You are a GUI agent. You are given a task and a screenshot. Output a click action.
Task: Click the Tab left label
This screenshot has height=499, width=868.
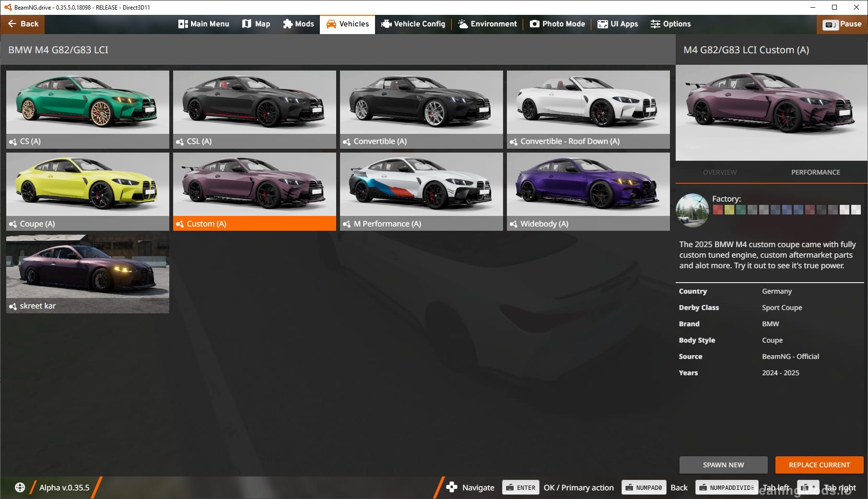pos(776,487)
